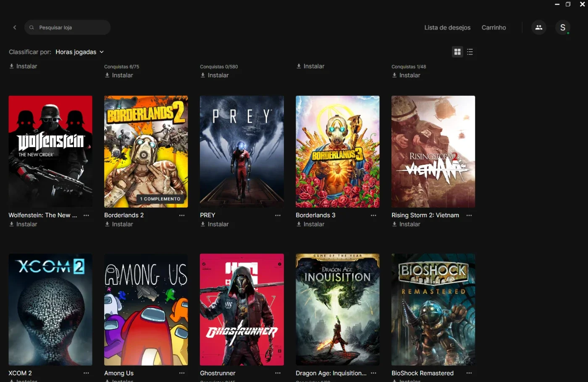Open options menu for Wolfenstein: The New Order
Viewport: 588px width, 382px height.
(x=86, y=215)
